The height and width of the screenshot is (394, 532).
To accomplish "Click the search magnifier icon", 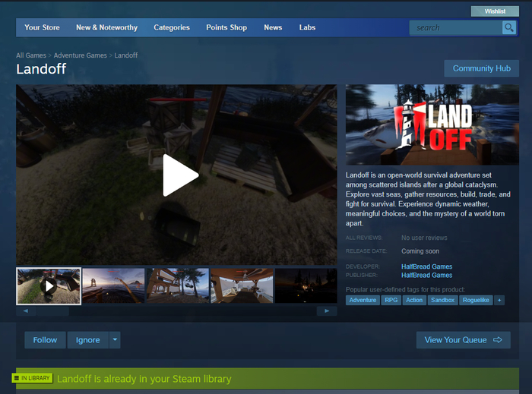I will coord(509,27).
